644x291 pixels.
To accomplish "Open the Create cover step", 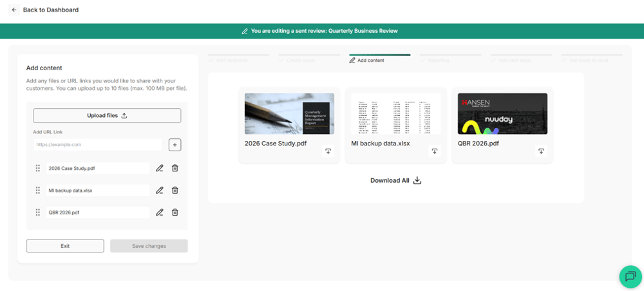I will [309, 58].
